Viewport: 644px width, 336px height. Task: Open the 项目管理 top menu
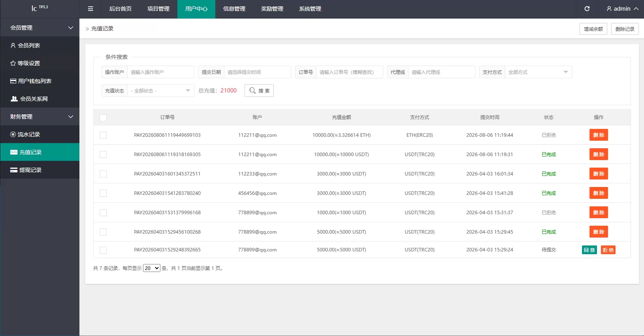158,9
